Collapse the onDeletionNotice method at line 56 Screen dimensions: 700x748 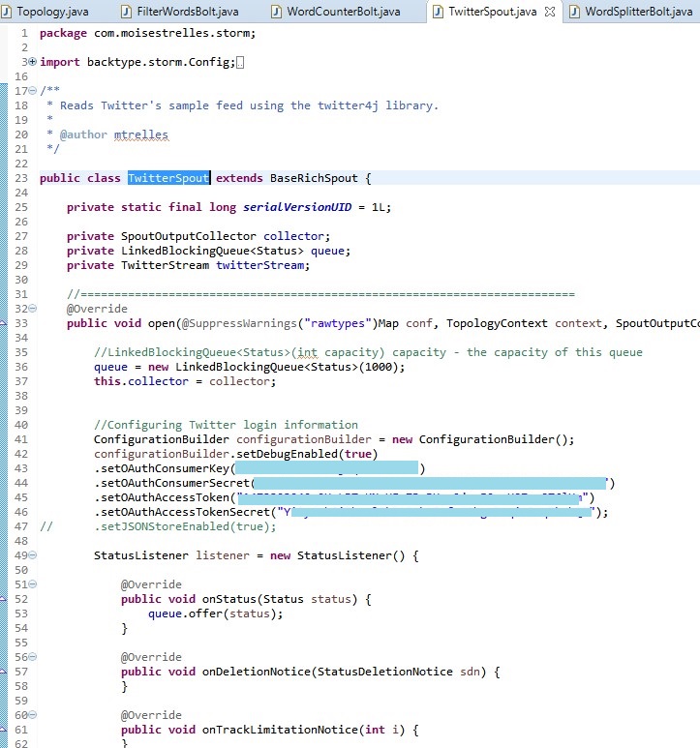[x=33, y=656]
